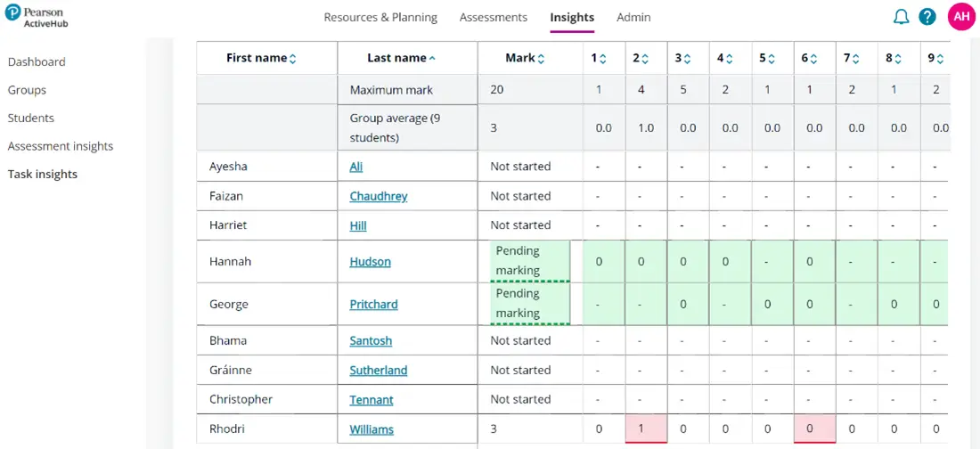980x449 pixels.
Task: Open Williams student link
Action: pos(372,429)
